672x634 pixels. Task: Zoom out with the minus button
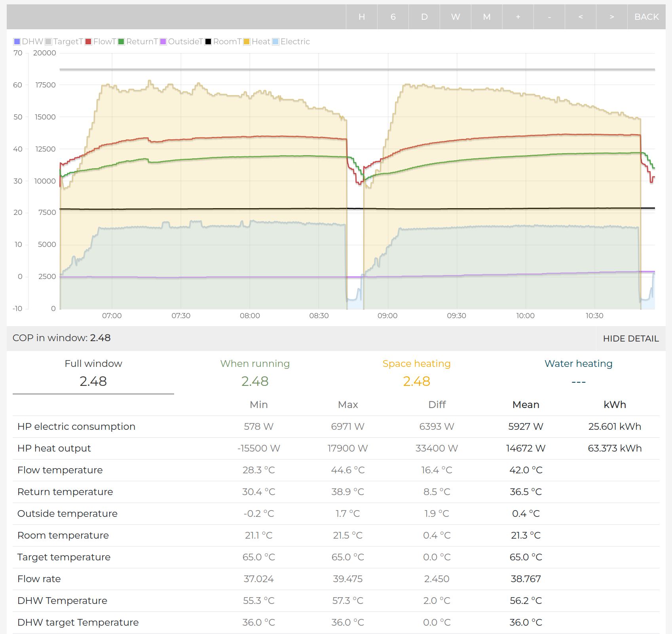549,17
